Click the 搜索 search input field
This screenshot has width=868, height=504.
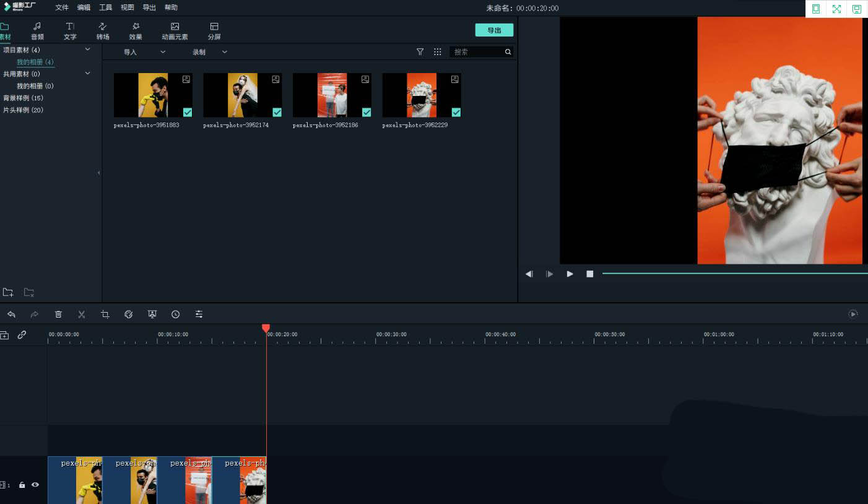click(x=478, y=52)
